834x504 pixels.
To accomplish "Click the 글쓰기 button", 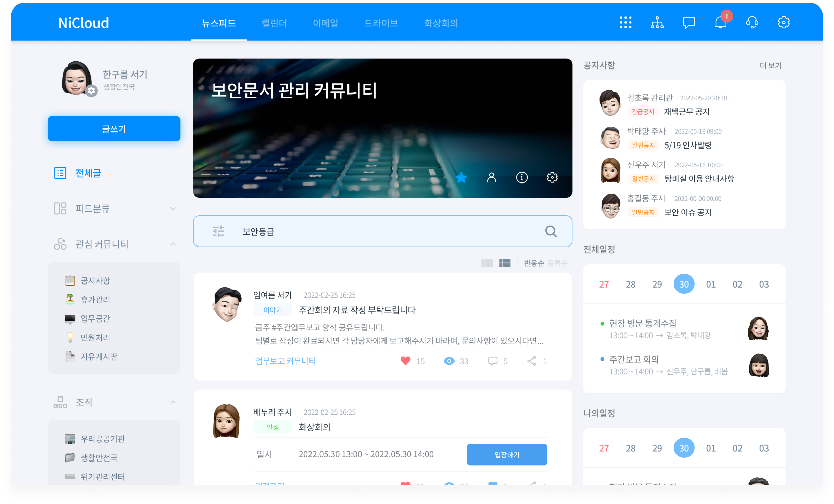I will (114, 129).
